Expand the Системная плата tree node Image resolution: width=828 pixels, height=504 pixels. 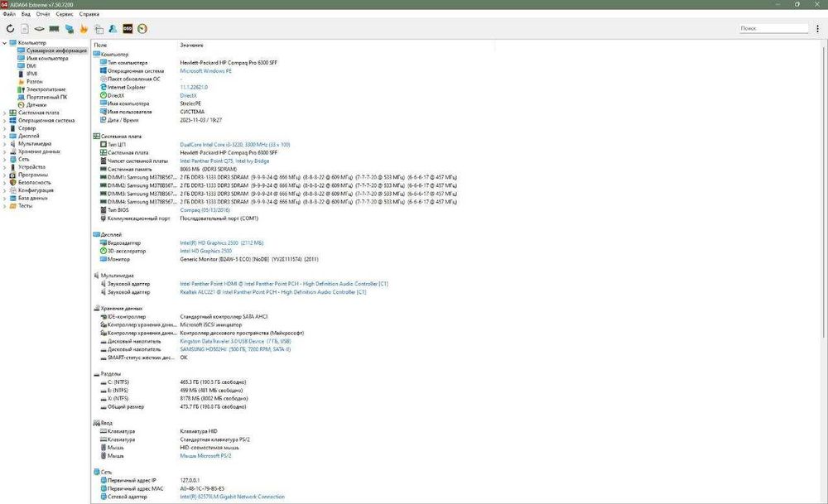pyautogui.click(x=5, y=113)
